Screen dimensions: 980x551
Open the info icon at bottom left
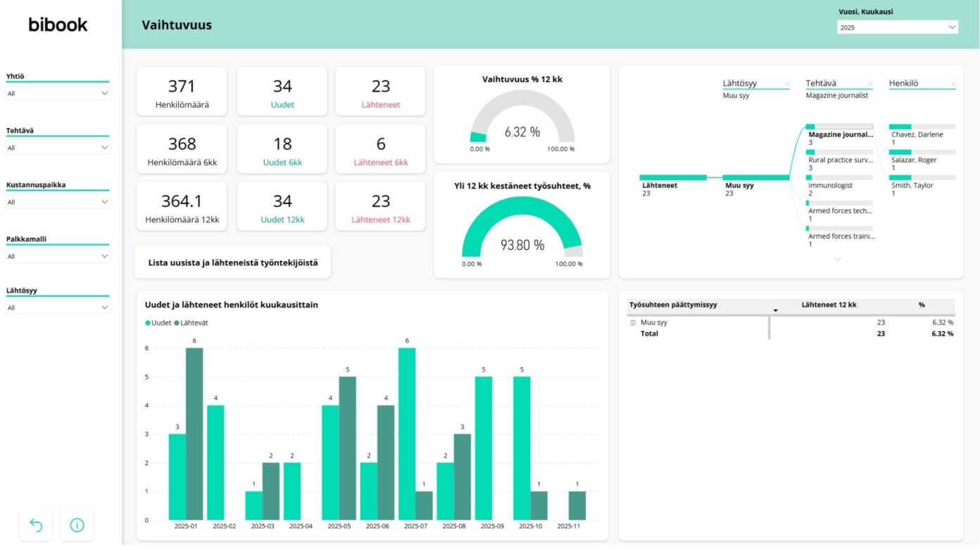point(77,525)
